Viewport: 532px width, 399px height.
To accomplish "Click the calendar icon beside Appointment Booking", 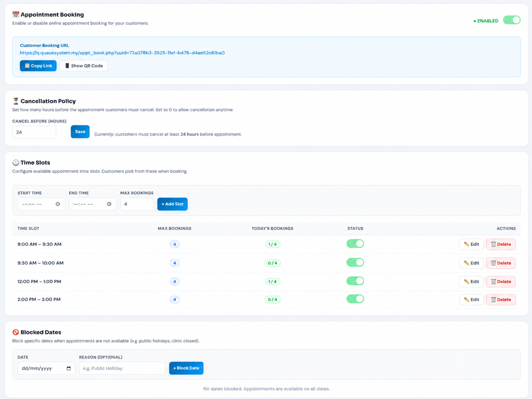I will (16, 15).
